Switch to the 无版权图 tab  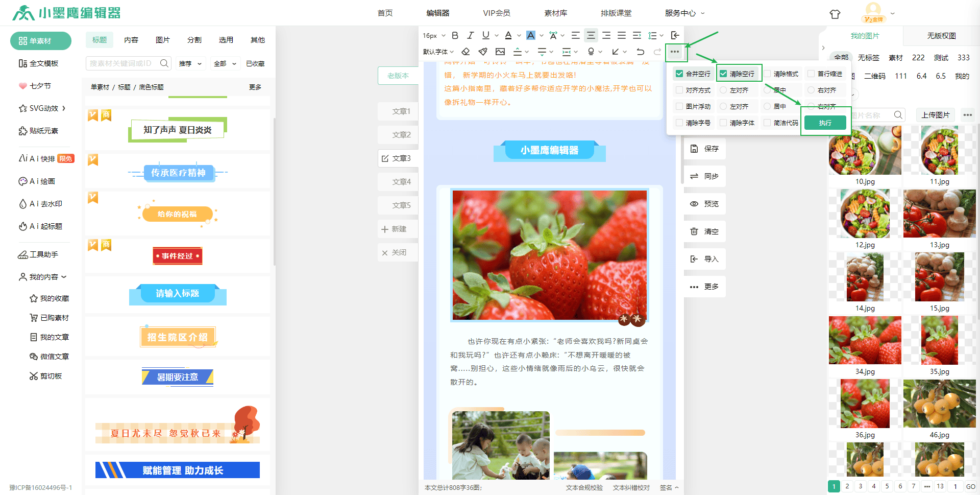[x=941, y=36]
